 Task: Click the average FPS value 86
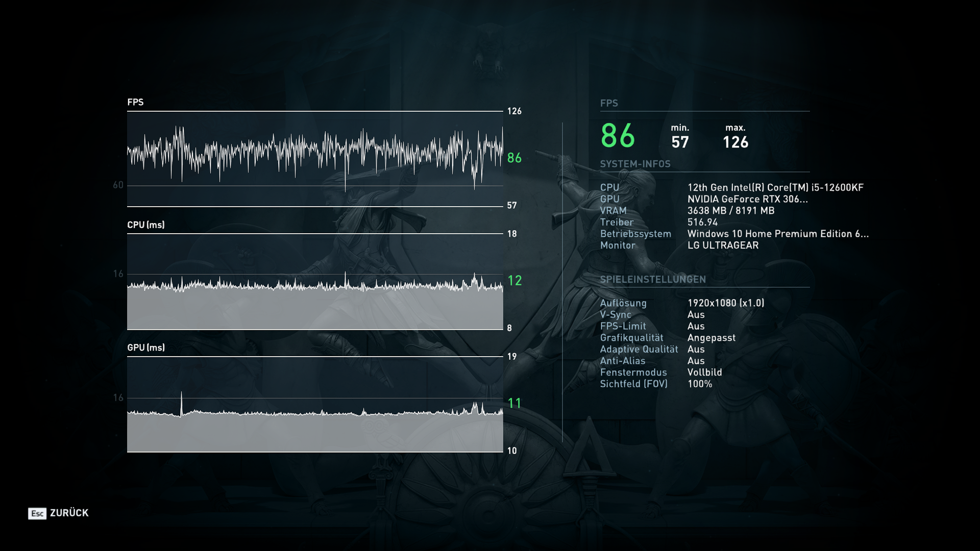click(x=618, y=136)
